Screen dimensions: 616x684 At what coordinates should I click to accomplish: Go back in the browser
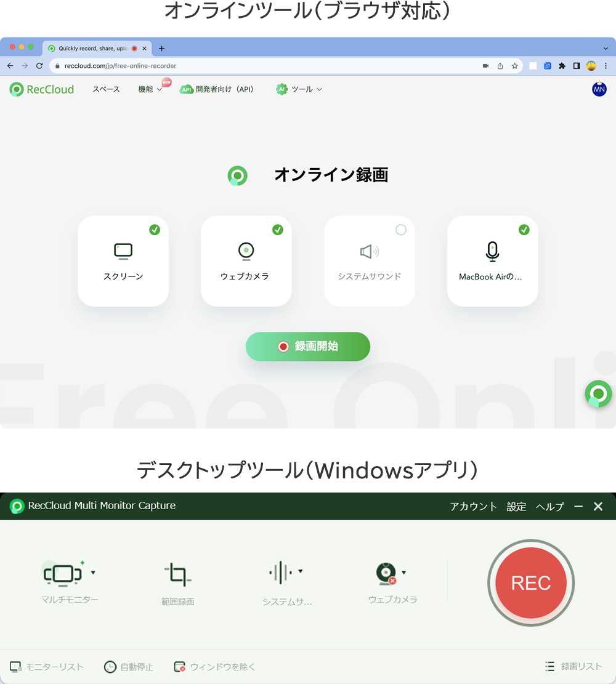click(10, 66)
